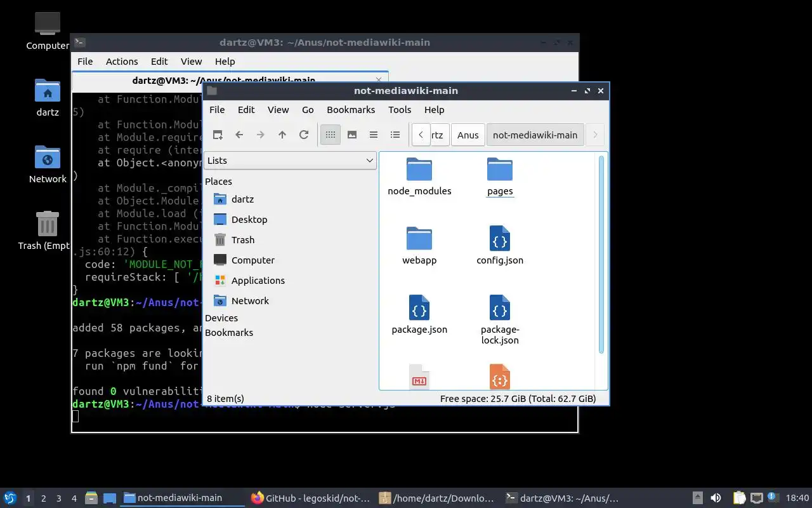The width and height of the screenshot is (812, 508).
Task: Open dartz home desktop icon
Action: point(48,98)
